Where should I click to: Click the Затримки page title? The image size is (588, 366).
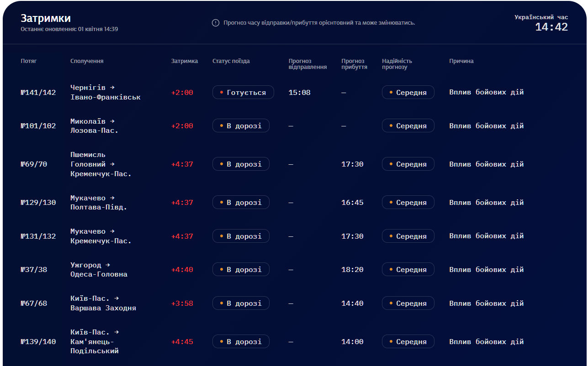tap(46, 18)
